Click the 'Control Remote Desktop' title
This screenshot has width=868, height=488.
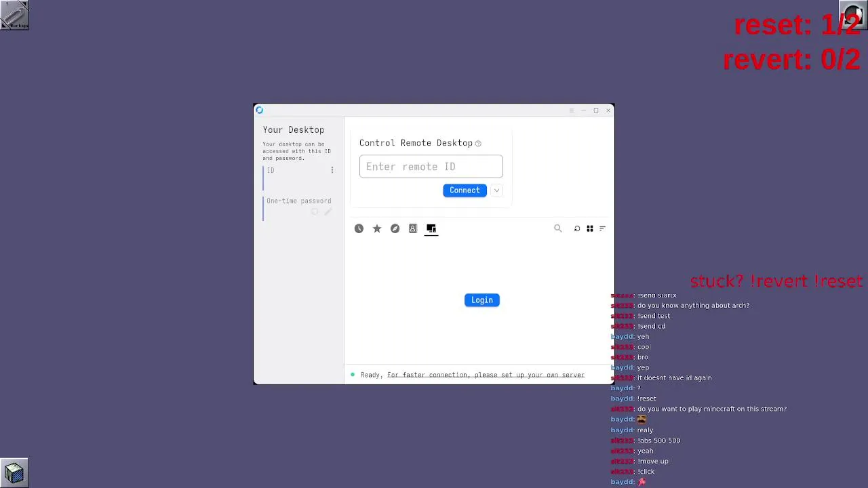point(416,143)
